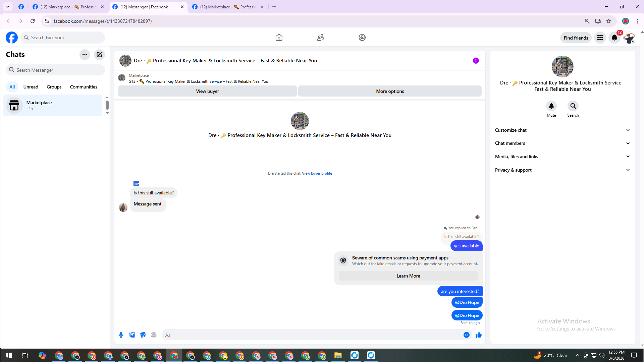
Task: Click the voice clip microphone icon
Action: pyautogui.click(x=121, y=335)
